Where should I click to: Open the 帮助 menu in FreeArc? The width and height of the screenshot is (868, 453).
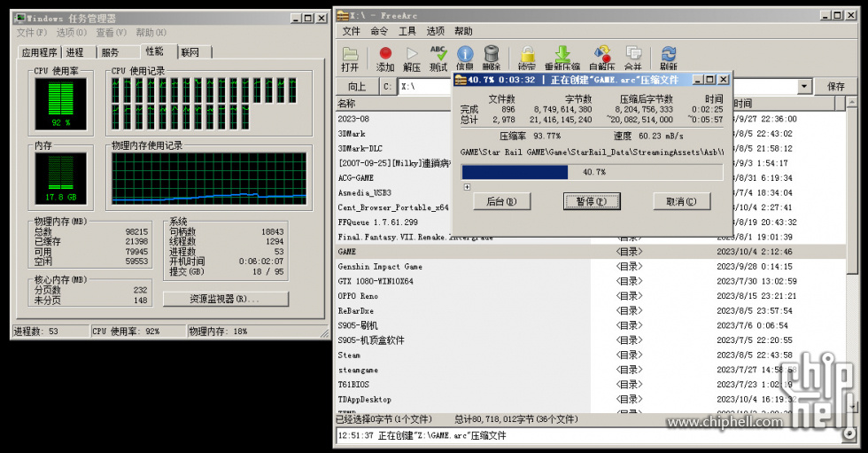pos(463,31)
